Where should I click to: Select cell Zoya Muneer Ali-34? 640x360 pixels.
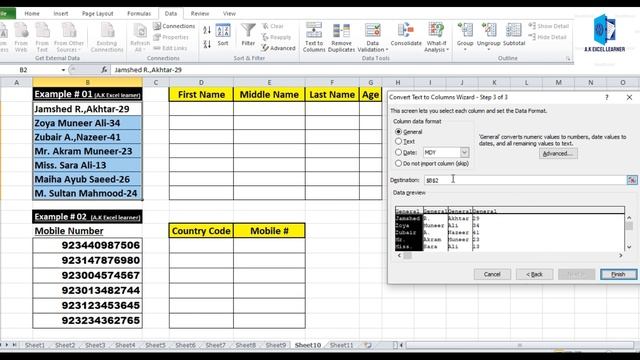(x=87, y=123)
